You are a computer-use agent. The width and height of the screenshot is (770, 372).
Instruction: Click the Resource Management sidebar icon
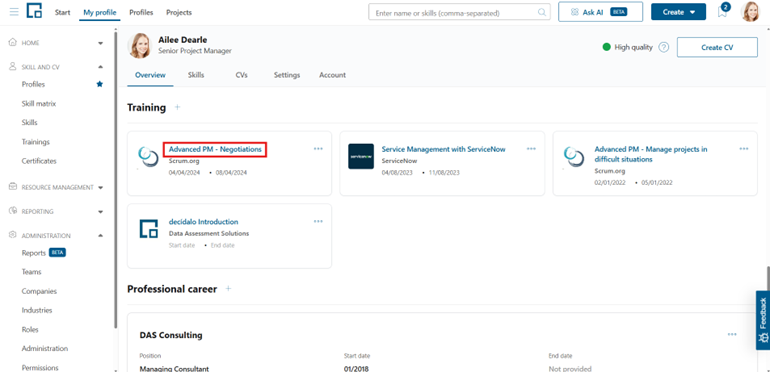[x=13, y=186]
